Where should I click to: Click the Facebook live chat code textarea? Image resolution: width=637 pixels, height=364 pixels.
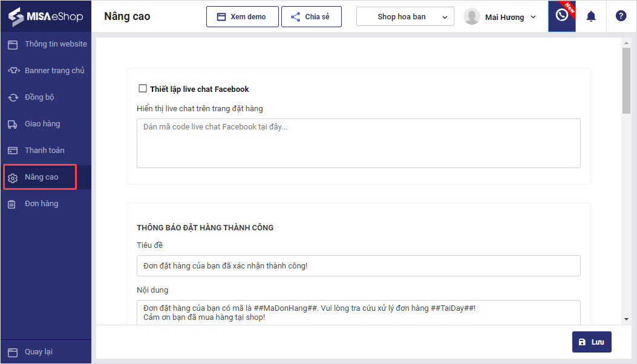coord(358,143)
